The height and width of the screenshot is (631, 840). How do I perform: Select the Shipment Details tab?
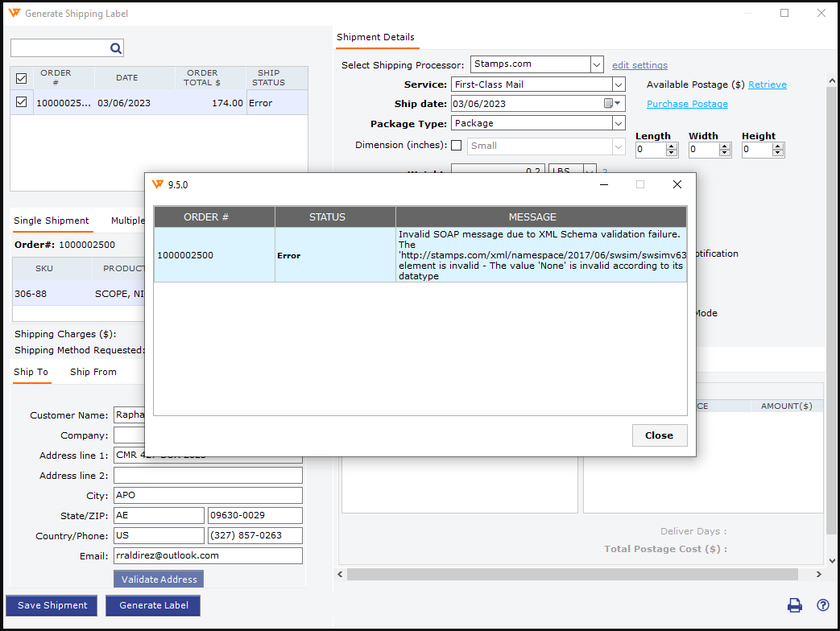click(x=375, y=37)
